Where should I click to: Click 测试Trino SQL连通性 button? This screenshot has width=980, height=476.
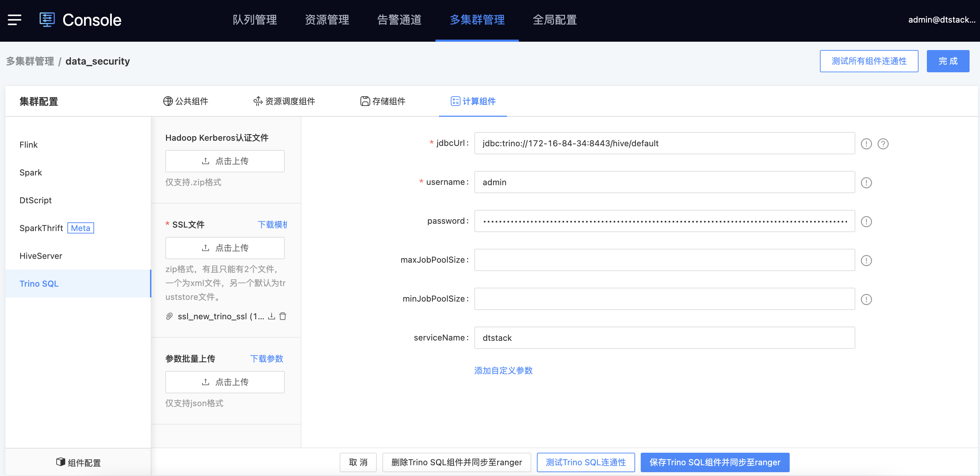click(x=585, y=462)
